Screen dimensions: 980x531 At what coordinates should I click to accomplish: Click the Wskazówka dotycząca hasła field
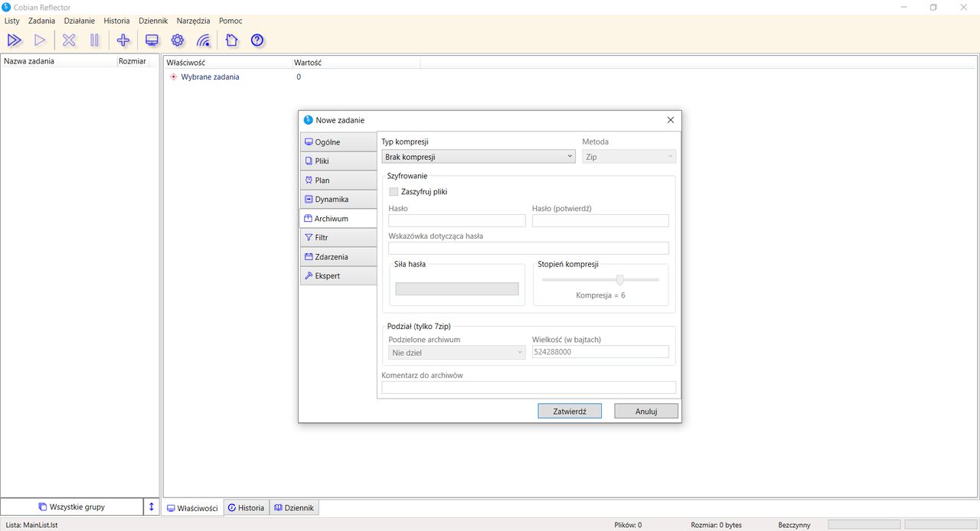[529, 248]
